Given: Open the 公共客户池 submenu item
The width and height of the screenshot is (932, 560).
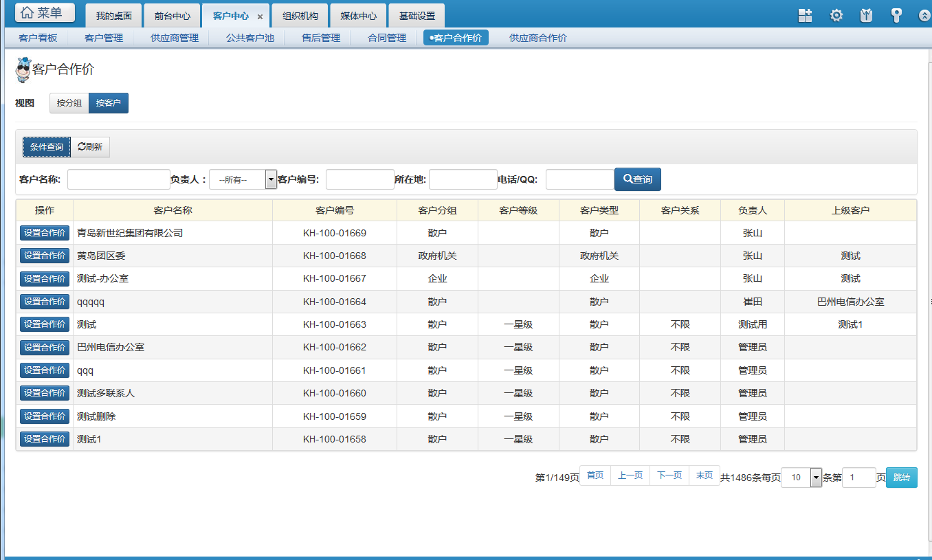Looking at the screenshot, I should tap(250, 38).
